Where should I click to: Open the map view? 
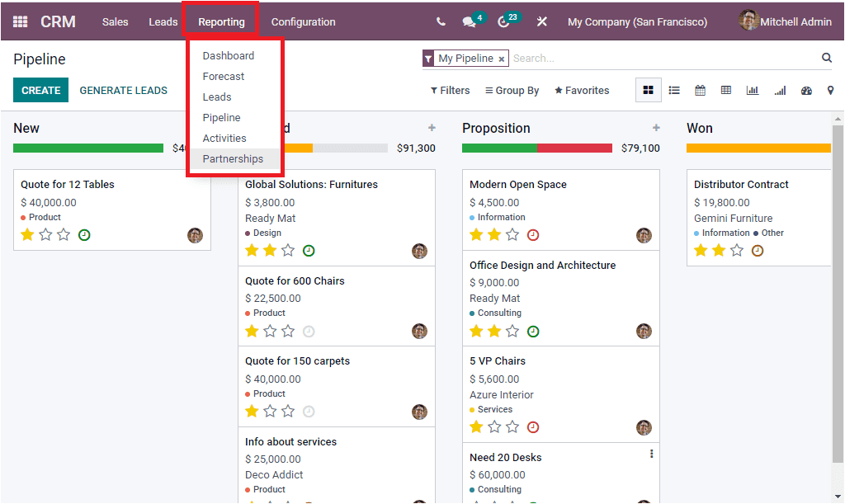(831, 90)
